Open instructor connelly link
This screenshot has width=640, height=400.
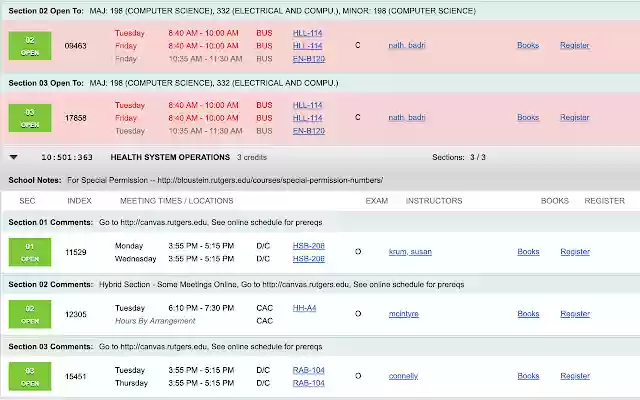coord(403,376)
